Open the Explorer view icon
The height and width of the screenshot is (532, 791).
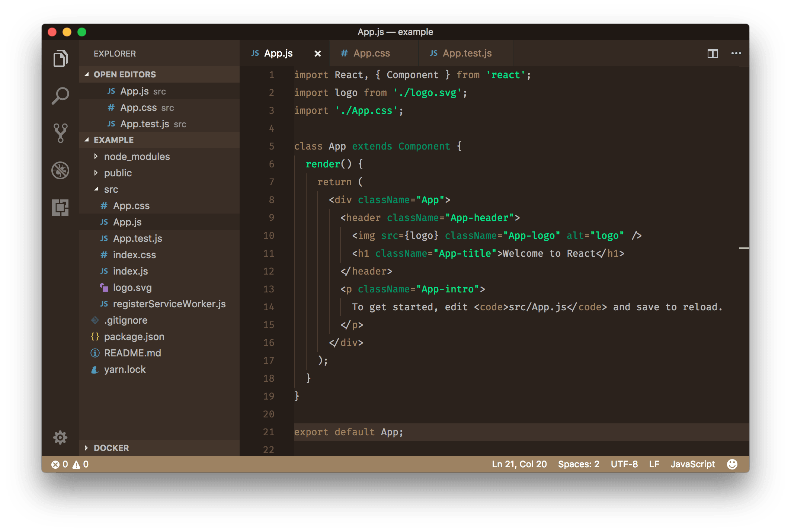pos(61,58)
